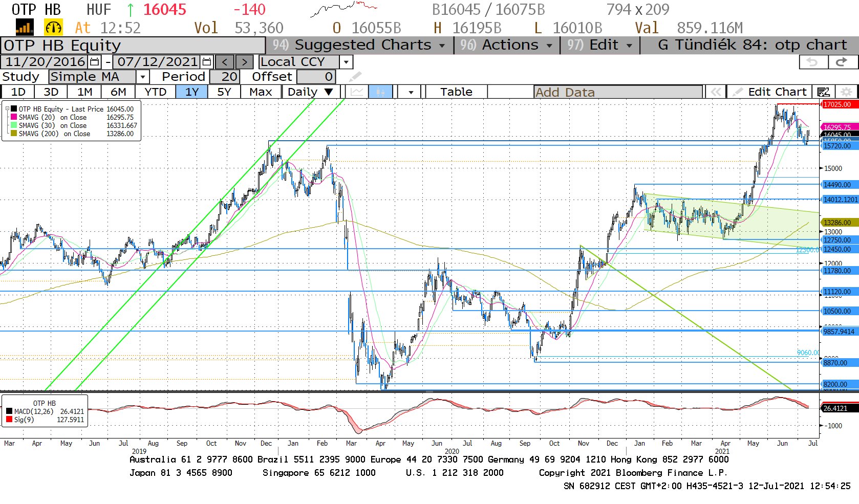Open the Daily periodicity dropdown

pyautogui.click(x=310, y=92)
